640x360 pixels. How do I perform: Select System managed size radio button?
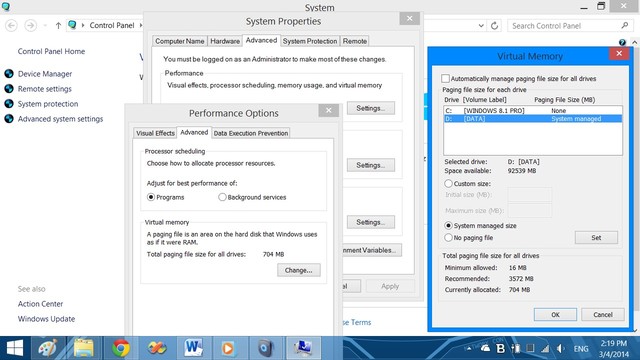[448, 226]
